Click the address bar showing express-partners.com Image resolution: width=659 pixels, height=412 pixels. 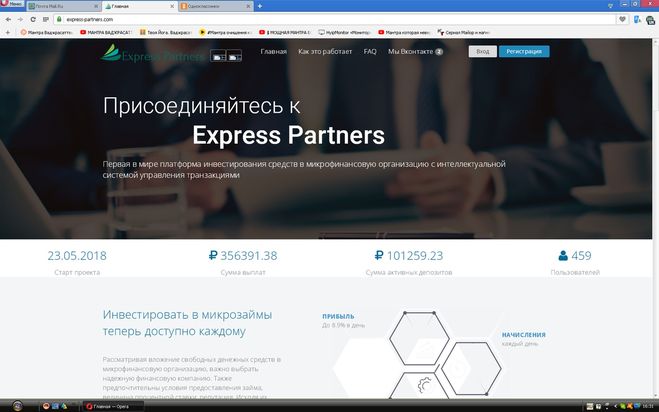[336, 19]
